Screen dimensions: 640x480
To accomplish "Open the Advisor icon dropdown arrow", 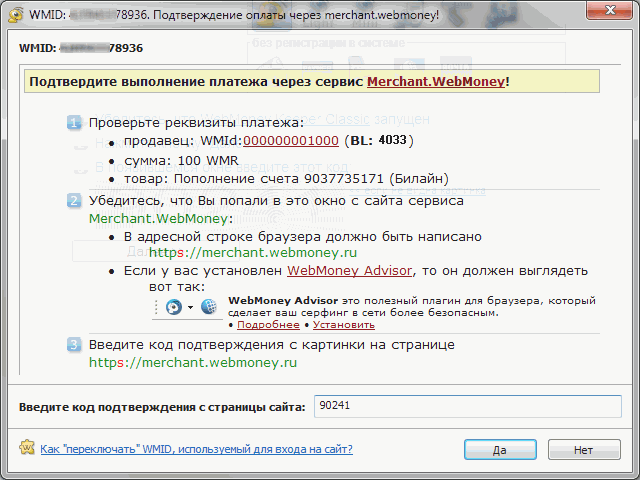I will coord(190,307).
